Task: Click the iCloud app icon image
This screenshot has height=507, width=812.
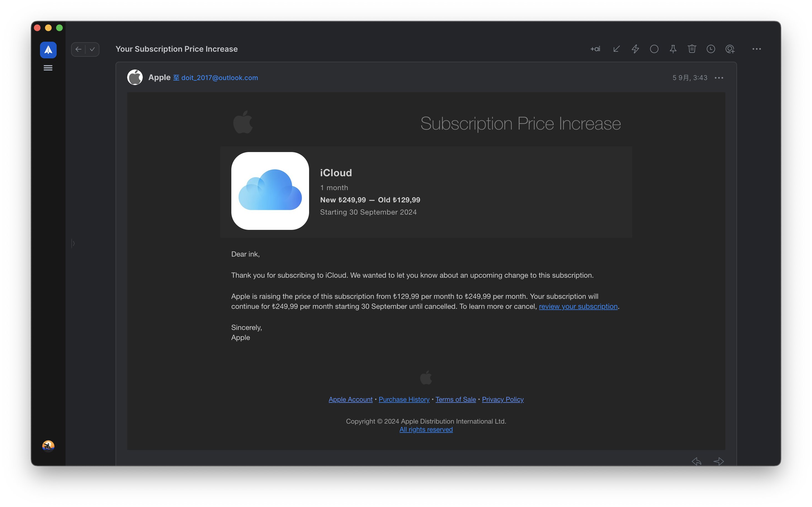Action: tap(270, 191)
